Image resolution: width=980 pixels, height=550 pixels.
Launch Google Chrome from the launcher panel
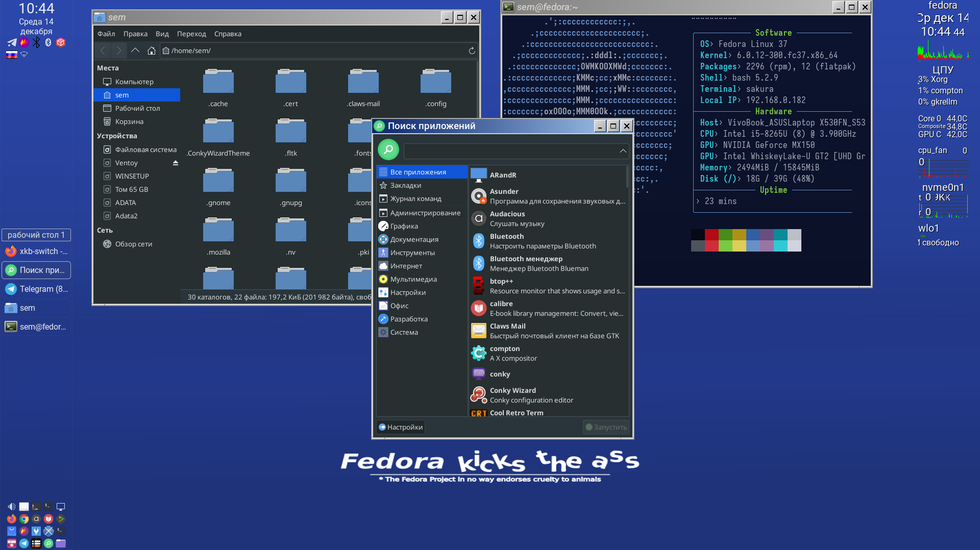coord(24,519)
